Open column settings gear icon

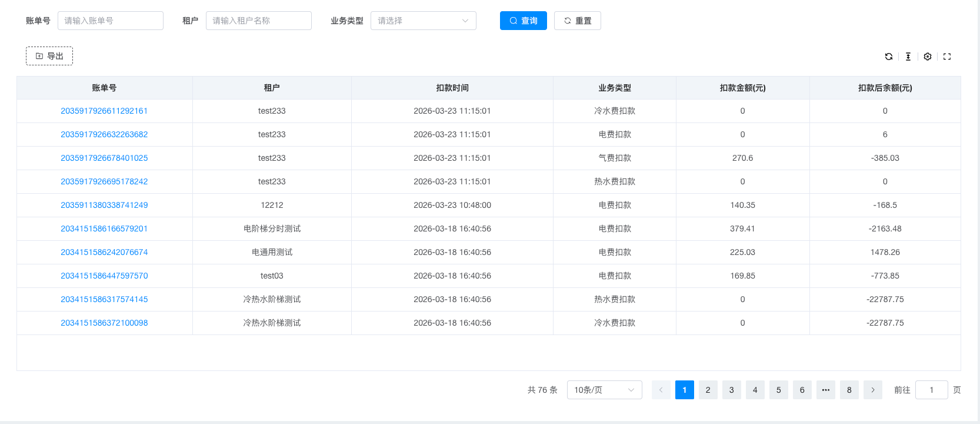[x=928, y=57]
